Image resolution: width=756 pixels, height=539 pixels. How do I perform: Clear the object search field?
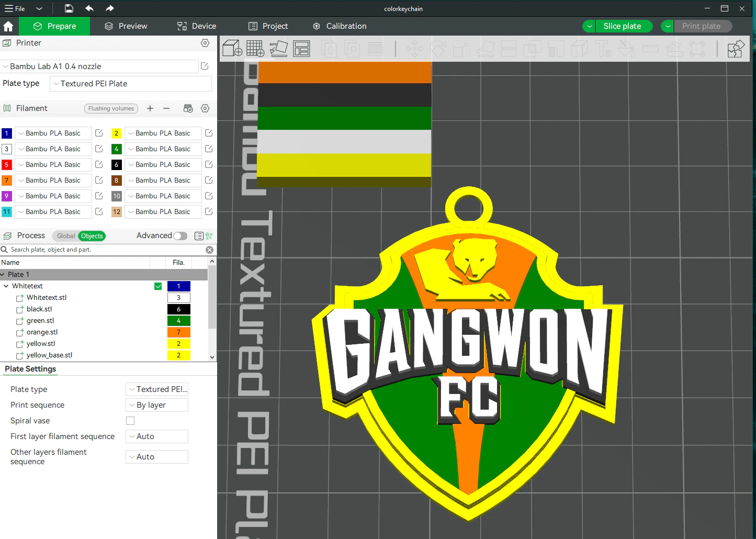coord(210,250)
